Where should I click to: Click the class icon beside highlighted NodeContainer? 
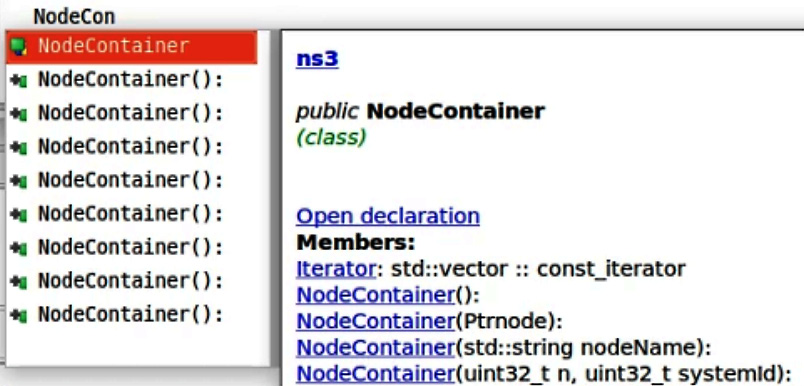[18, 47]
